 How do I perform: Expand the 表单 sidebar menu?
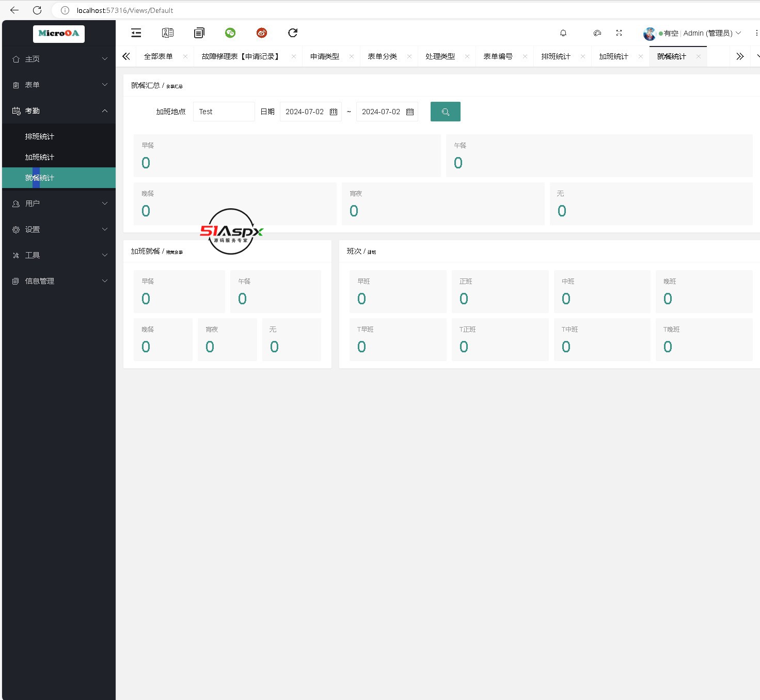pos(59,85)
